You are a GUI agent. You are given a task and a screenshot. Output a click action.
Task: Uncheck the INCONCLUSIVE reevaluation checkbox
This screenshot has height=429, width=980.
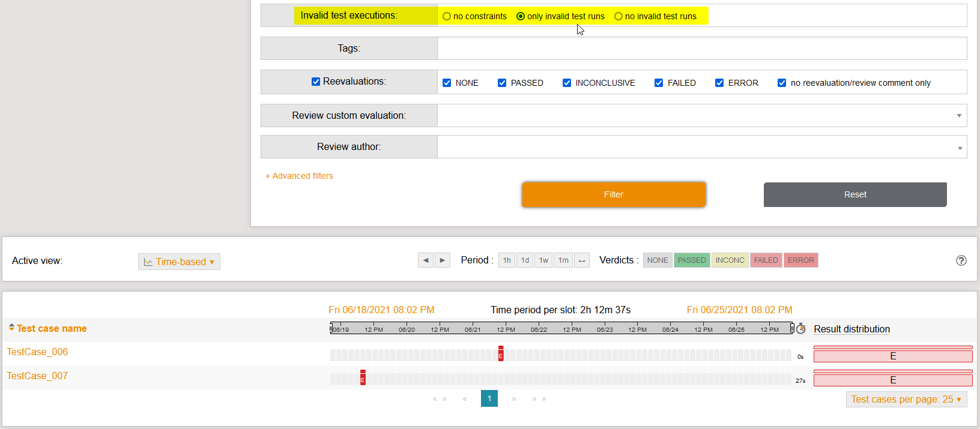(567, 83)
